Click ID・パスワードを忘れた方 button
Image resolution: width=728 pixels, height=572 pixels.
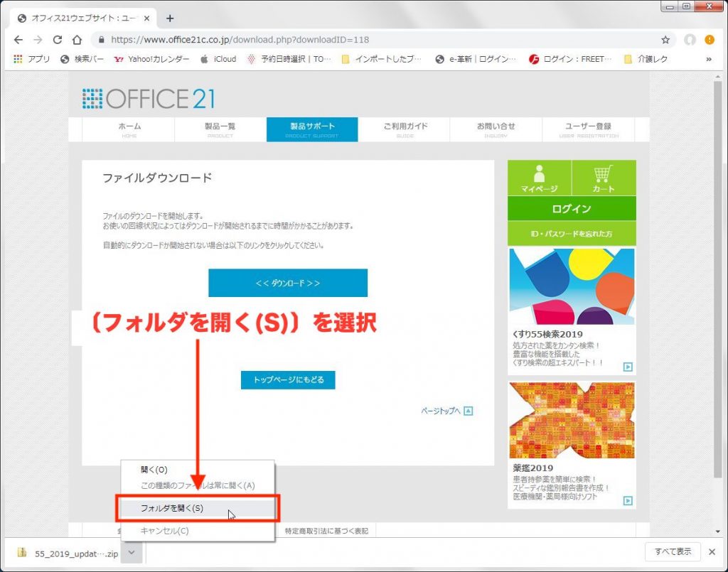click(x=572, y=234)
